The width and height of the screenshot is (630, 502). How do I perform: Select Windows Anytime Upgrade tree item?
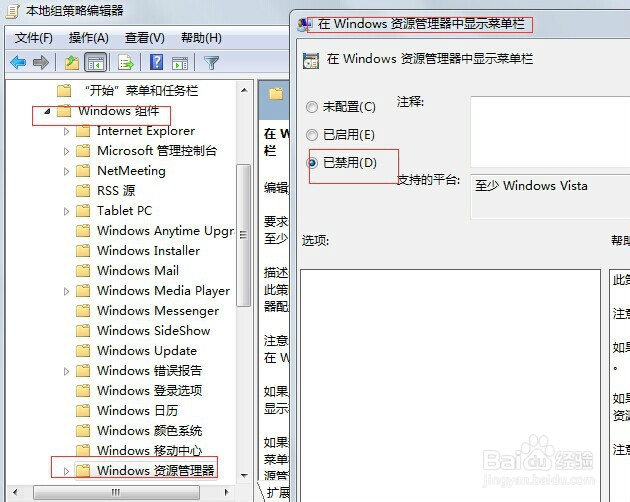click(165, 231)
